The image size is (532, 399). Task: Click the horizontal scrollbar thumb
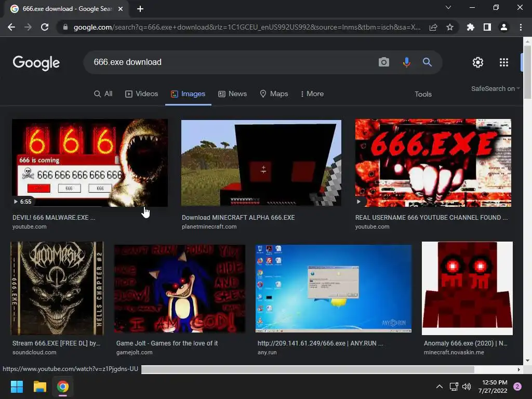click(308, 369)
